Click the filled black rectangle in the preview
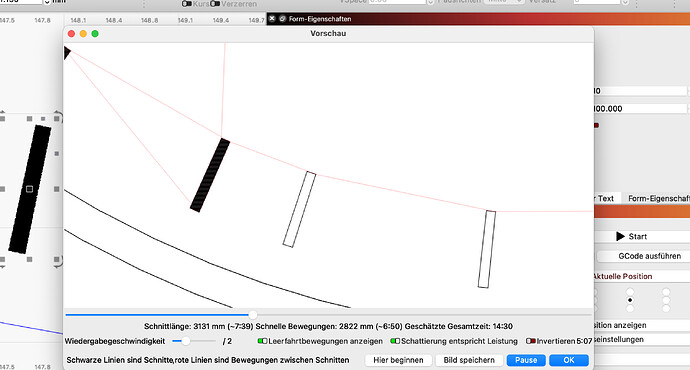Viewport: 690px width, 370px height. click(210, 175)
